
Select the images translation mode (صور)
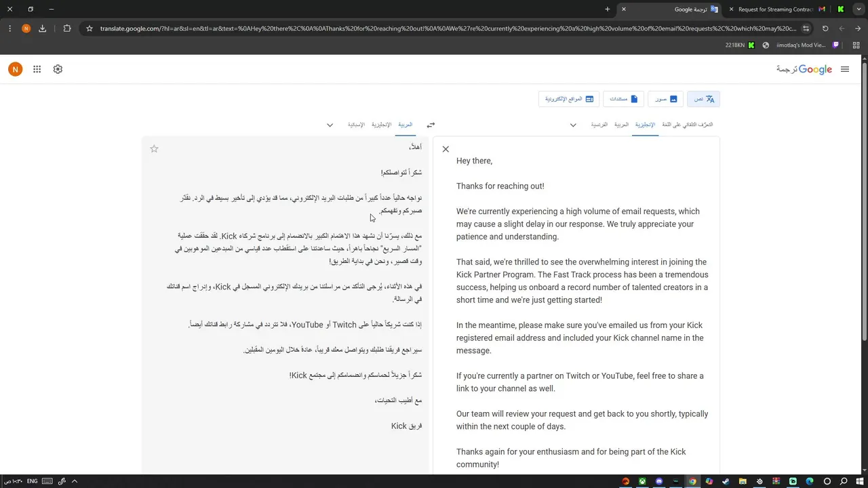point(665,99)
